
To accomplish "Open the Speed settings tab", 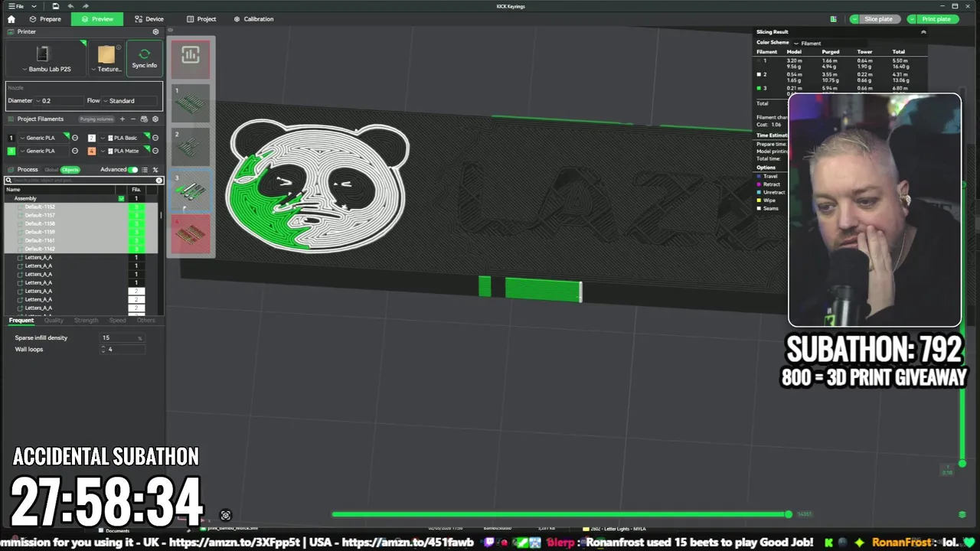I will pyautogui.click(x=117, y=320).
